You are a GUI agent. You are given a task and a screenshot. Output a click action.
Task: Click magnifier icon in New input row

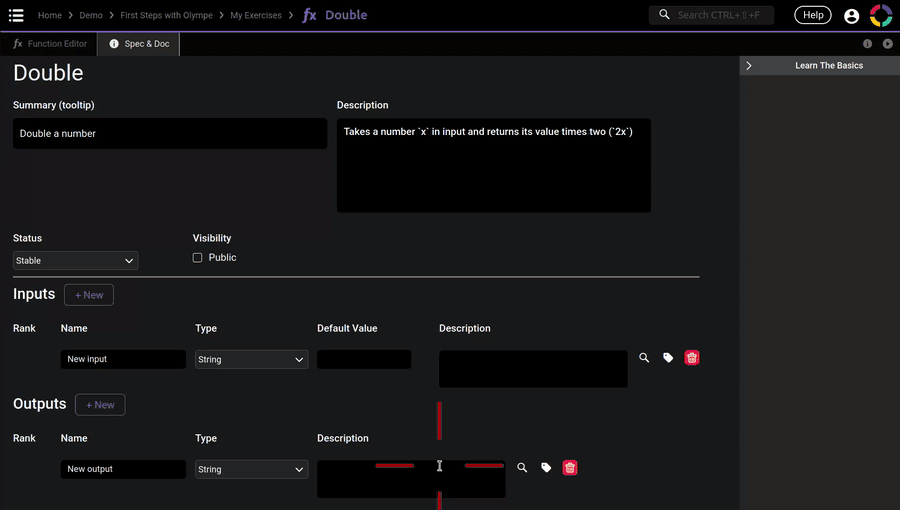[x=644, y=358]
